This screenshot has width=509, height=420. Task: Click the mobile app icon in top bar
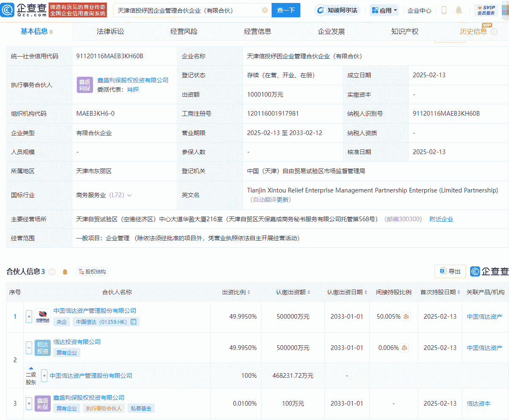tap(444, 10)
